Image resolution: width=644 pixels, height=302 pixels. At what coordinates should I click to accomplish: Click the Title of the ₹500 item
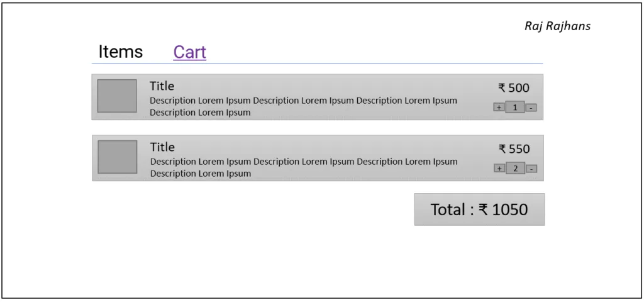point(162,86)
